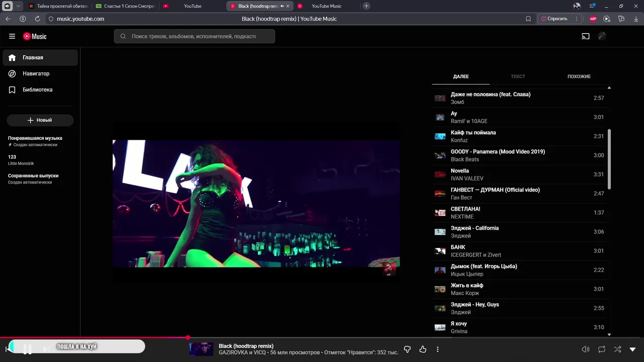
Task: Play Novella by IVAN VALEEV
Action: coord(519,174)
